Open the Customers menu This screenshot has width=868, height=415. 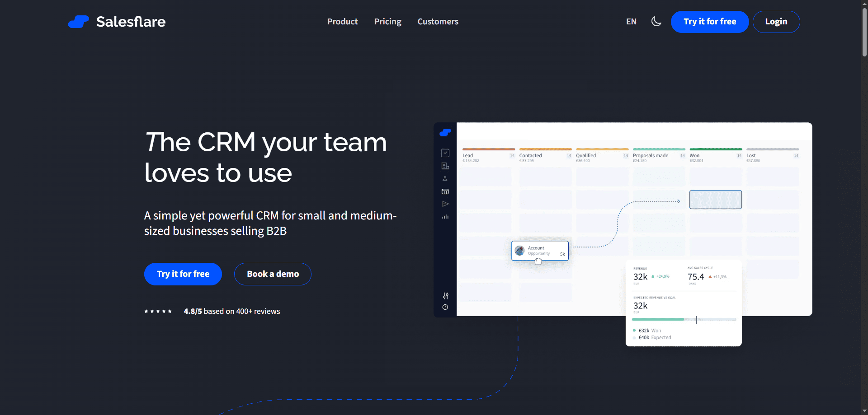(x=438, y=22)
